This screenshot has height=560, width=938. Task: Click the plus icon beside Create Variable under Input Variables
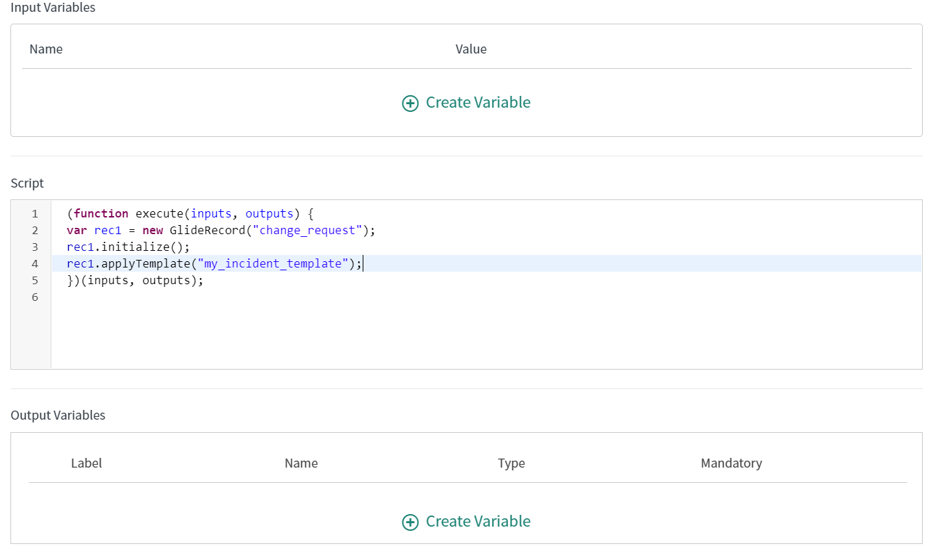coord(410,102)
